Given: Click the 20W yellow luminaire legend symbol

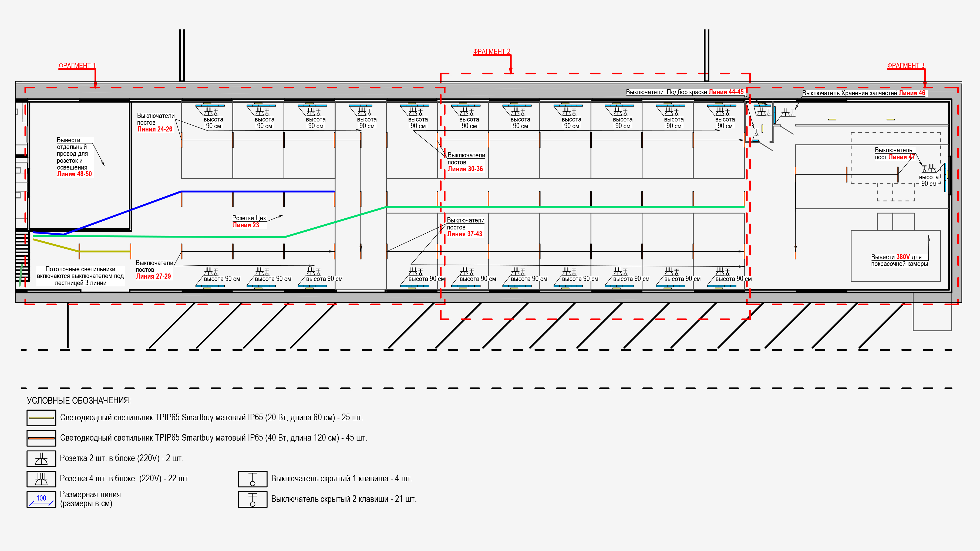Looking at the screenshot, I should [41, 418].
